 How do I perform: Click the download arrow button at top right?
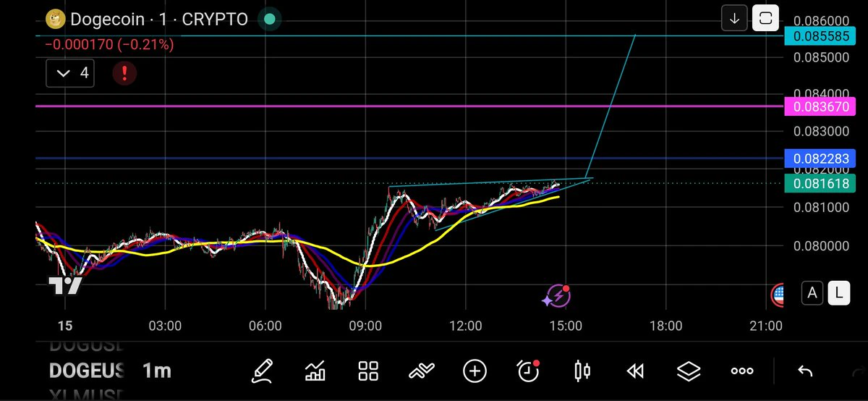point(734,19)
